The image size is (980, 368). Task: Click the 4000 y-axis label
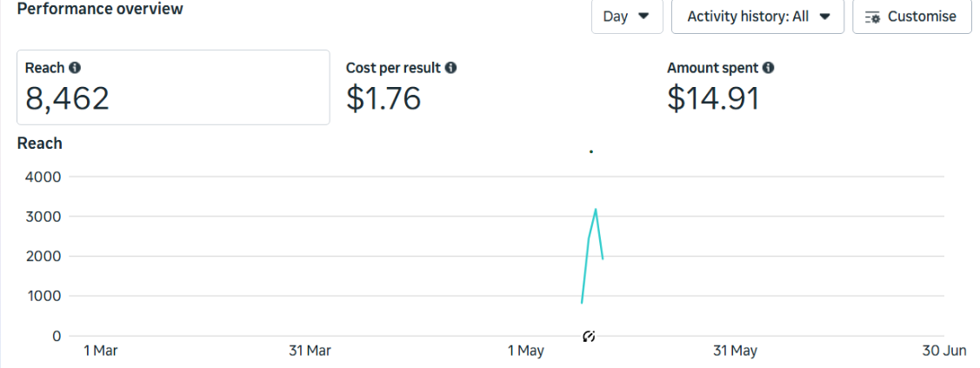coord(45,177)
